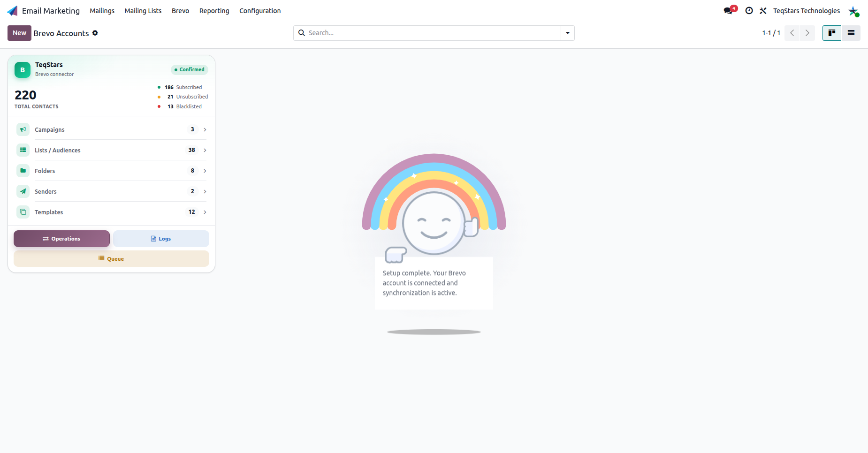
Task: Click the Campaigns count 3
Action: click(x=192, y=129)
